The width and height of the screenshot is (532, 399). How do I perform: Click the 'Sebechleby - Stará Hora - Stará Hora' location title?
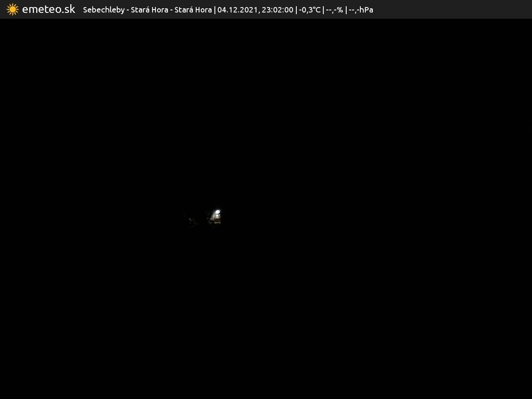pos(148,10)
